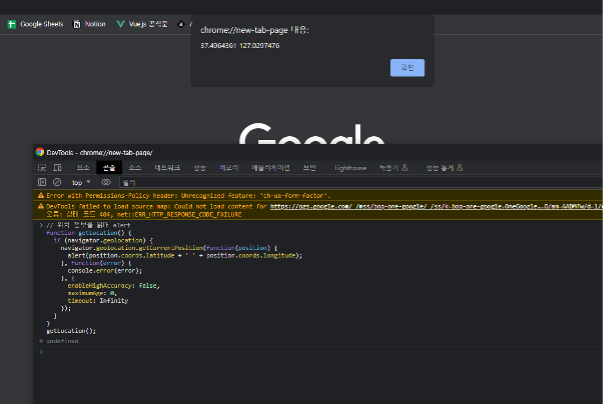Screen dimensions: 604x404
Task: Open the 성능 통계 (Performance insights) tab
Action: [x=444, y=168]
